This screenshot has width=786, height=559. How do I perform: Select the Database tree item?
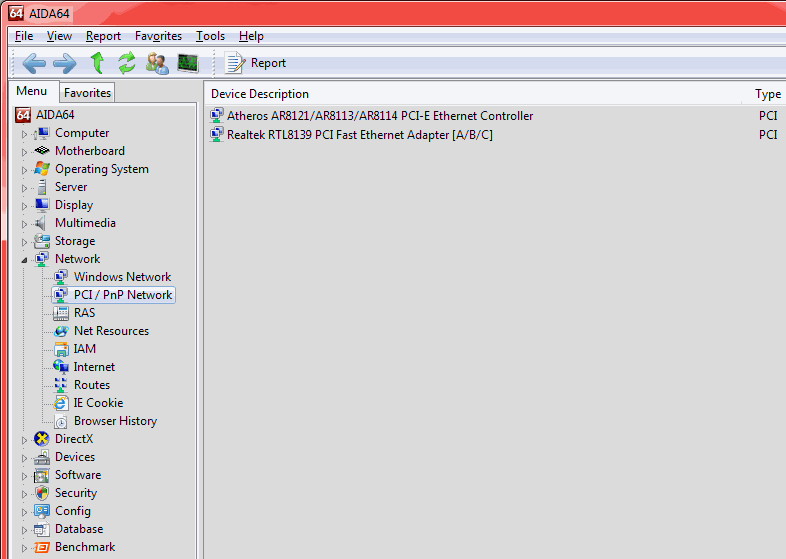click(79, 529)
